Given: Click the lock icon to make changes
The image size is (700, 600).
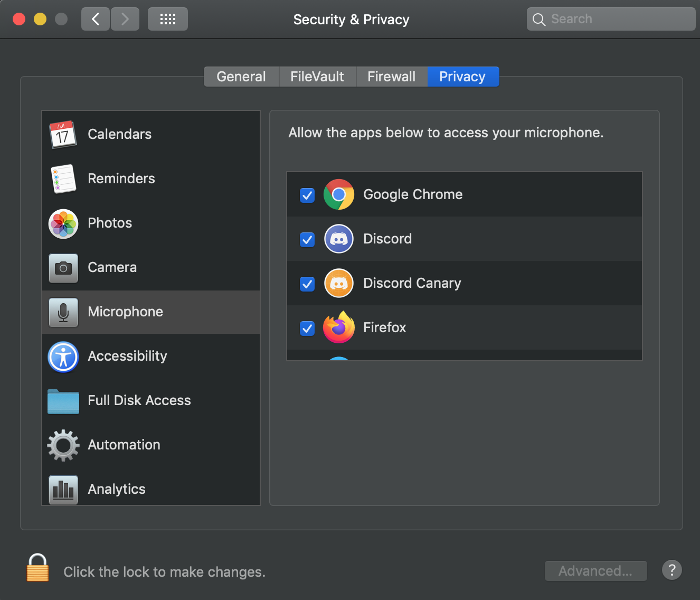Looking at the screenshot, I should 37,567.
